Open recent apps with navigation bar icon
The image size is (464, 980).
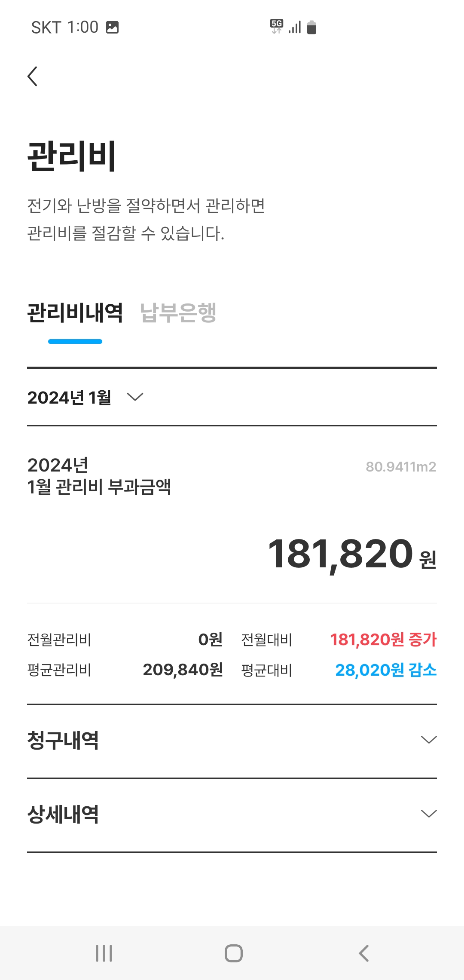click(104, 953)
